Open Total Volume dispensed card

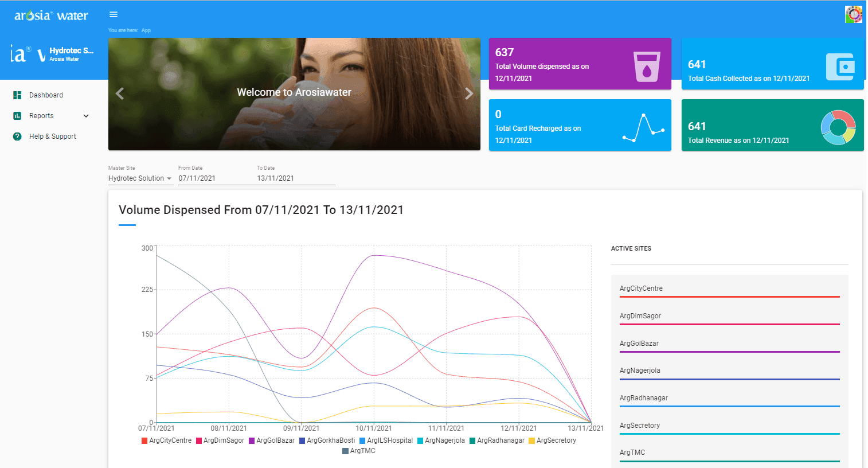click(x=580, y=64)
